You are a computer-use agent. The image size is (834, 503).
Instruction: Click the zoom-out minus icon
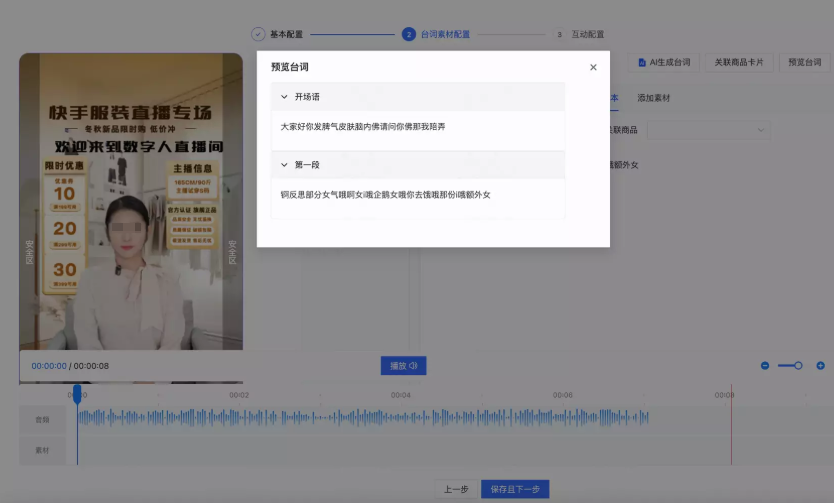tap(765, 366)
